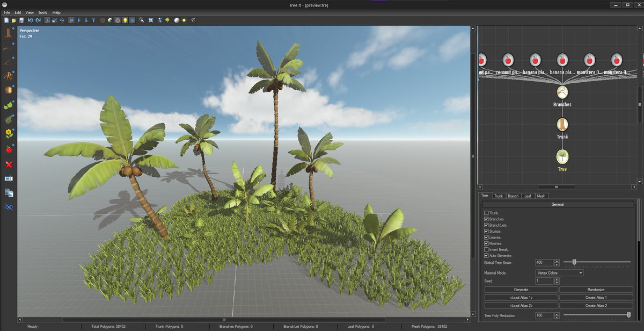644x331 pixels.
Task: Switch to Side view with S icon
Action: point(86,20)
